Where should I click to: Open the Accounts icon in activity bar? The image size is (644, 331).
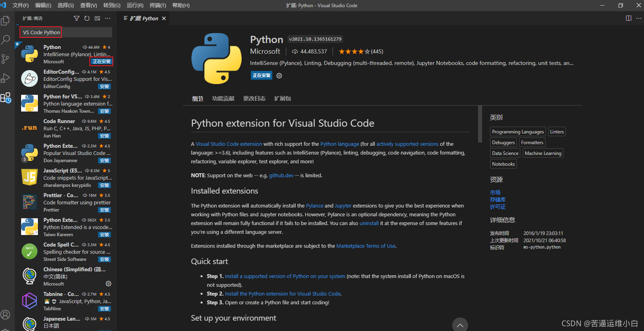6,315
